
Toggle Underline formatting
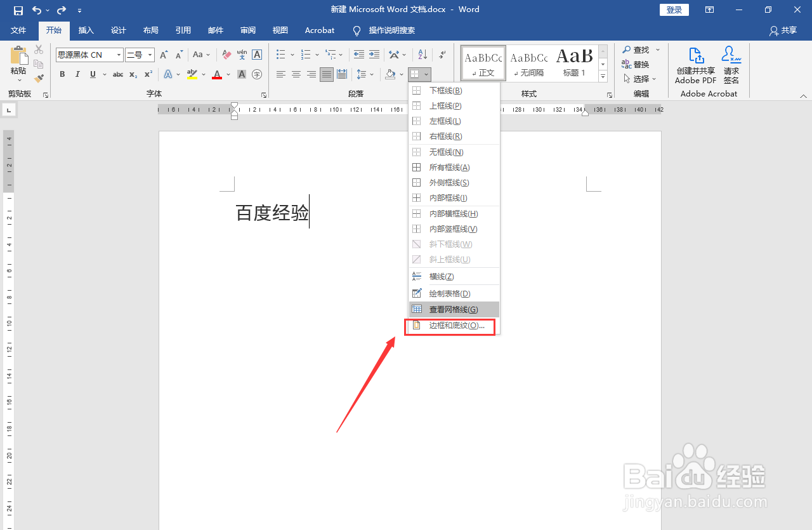pyautogui.click(x=93, y=74)
